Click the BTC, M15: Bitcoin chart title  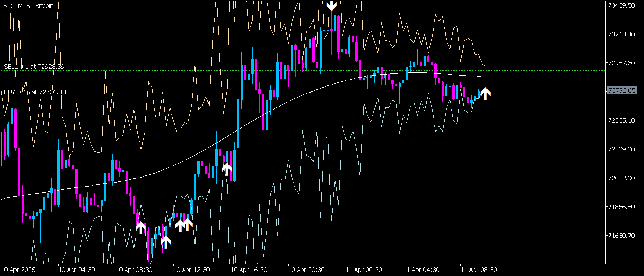28,6
